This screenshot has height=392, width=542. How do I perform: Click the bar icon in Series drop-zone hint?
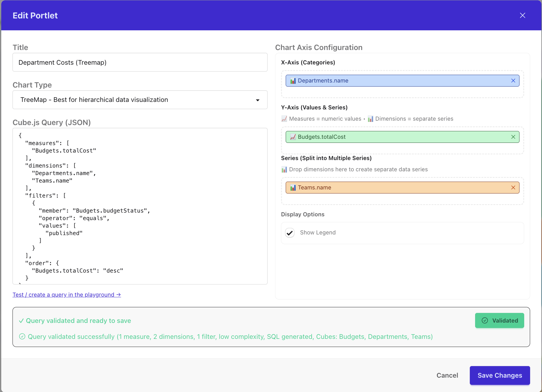click(284, 169)
